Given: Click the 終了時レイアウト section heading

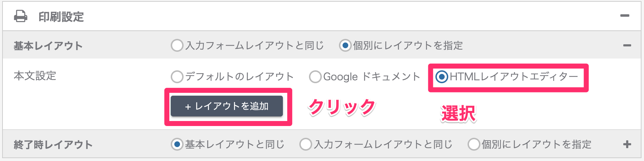Looking at the screenshot, I should [x=53, y=145].
